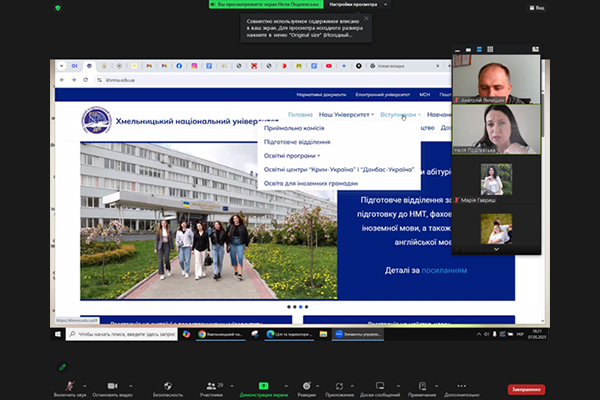Open YouTube tab in shared browser
The image size is (600, 400).
pos(329,66)
